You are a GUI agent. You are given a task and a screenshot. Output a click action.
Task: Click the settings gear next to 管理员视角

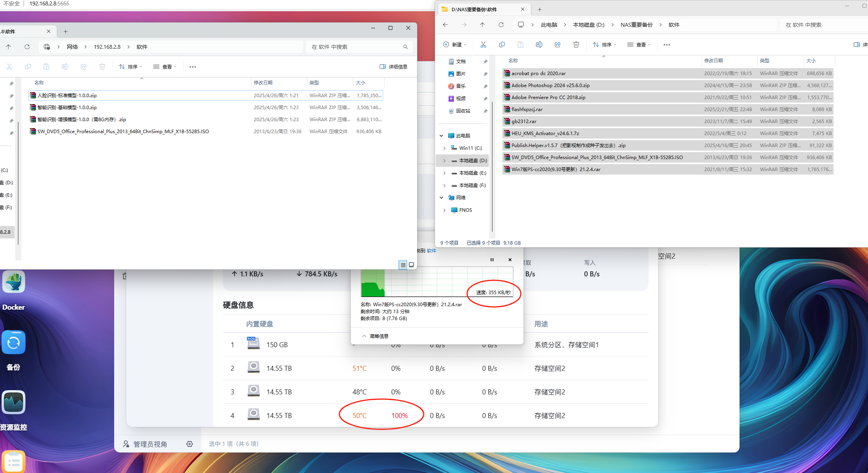190,444
